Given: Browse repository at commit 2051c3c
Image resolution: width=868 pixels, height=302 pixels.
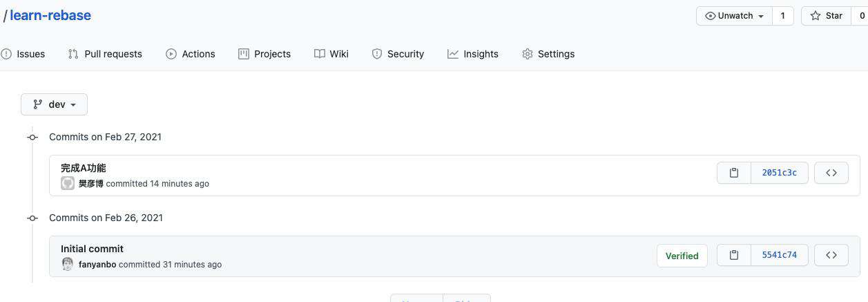Looking at the screenshot, I should 831,173.
